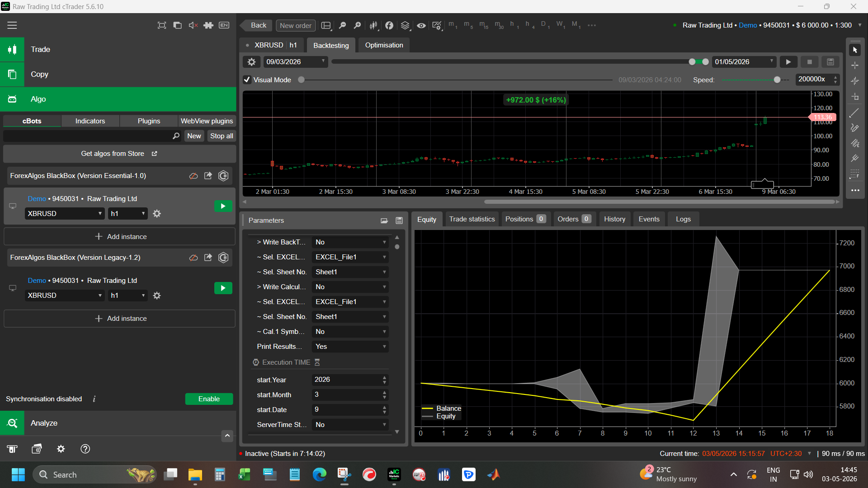Open Legacy-1.2 instance settings gear

157,296
